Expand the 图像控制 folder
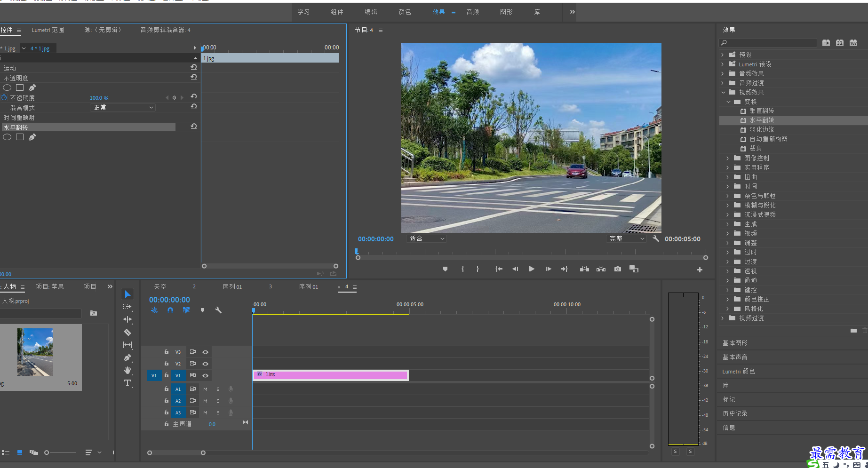 728,158
